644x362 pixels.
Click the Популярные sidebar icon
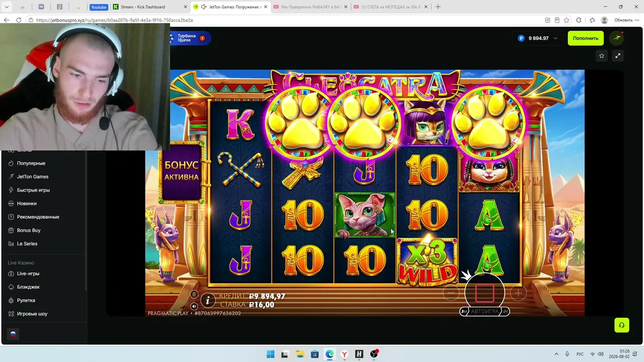click(12, 163)
